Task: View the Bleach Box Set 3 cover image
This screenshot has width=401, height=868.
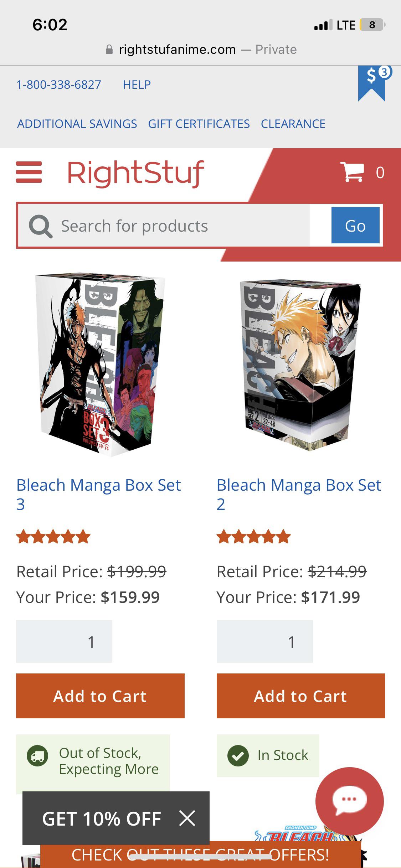Action: tap(100, 365)
